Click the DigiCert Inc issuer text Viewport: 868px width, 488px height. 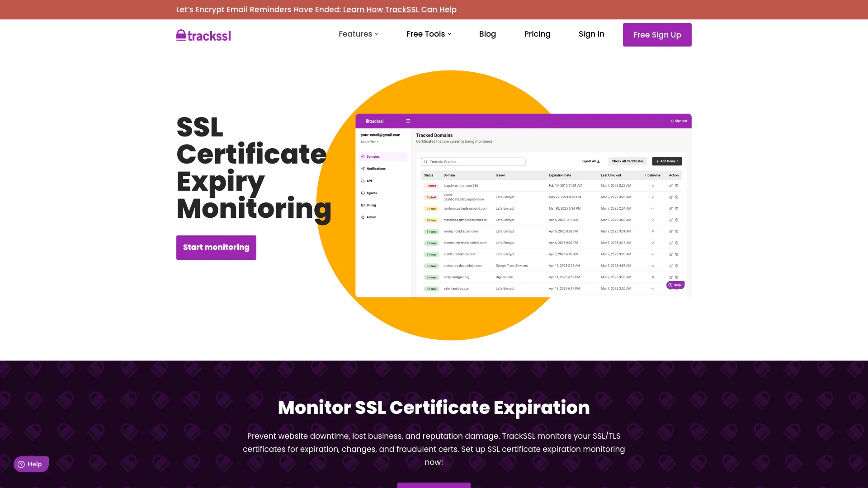(x=504, y=277)
